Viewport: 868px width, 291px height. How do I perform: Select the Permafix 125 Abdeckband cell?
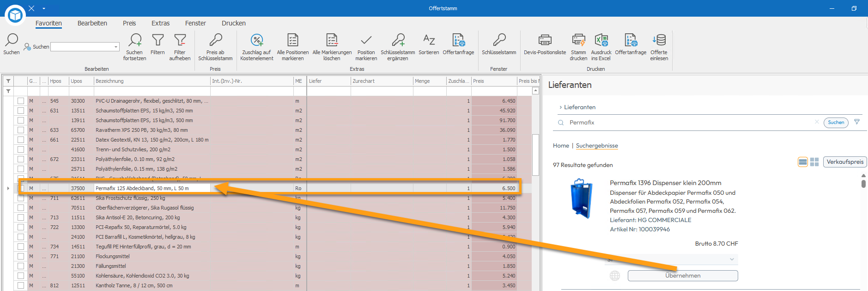click(x=152, y=188)
